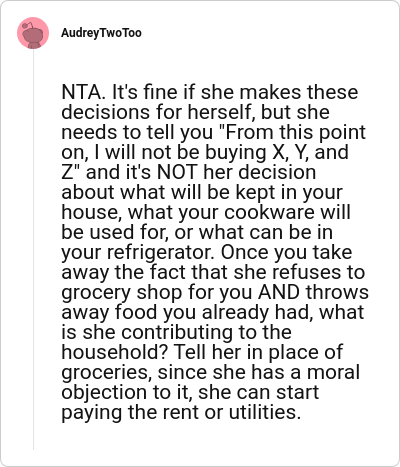Viewport: 400px width, 467px height.
Task: Click the word 'herself' in the comment
Action: (x=219, y=112)
